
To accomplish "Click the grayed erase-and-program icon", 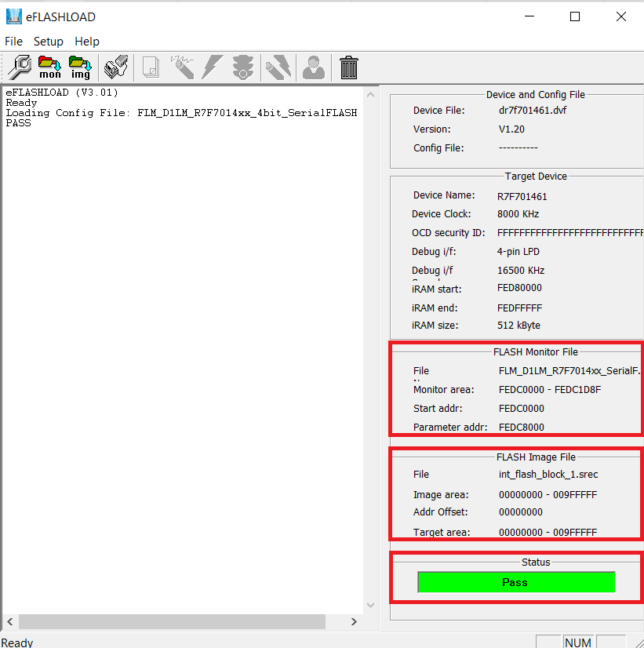I will [x=278, y=67].
